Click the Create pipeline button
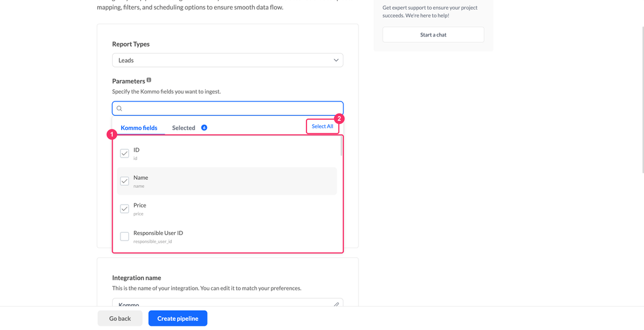This screenshot has height=330, width=644. click(178, 319)
